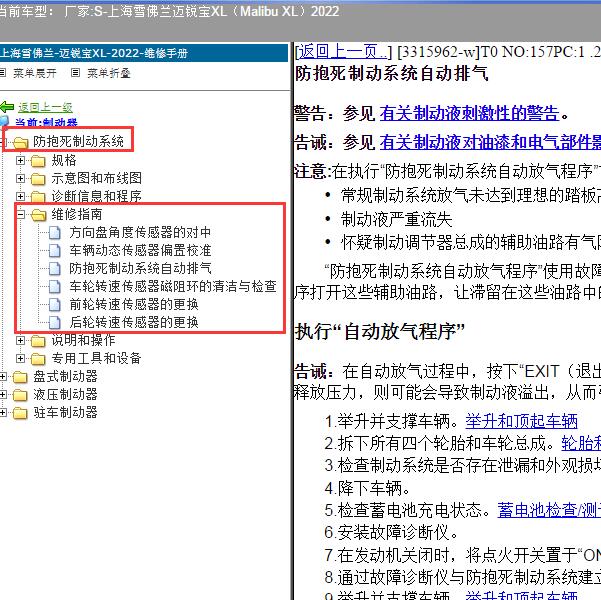This screenshot has height=600, width=601.
Task: Click 菜单展开 to expand all menus
Action: tap(34, 73)
